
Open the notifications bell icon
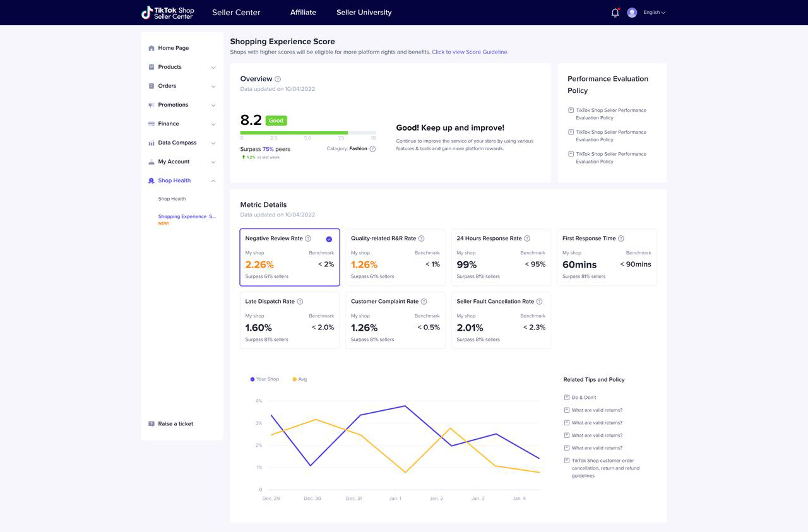[x=615, y=13]
